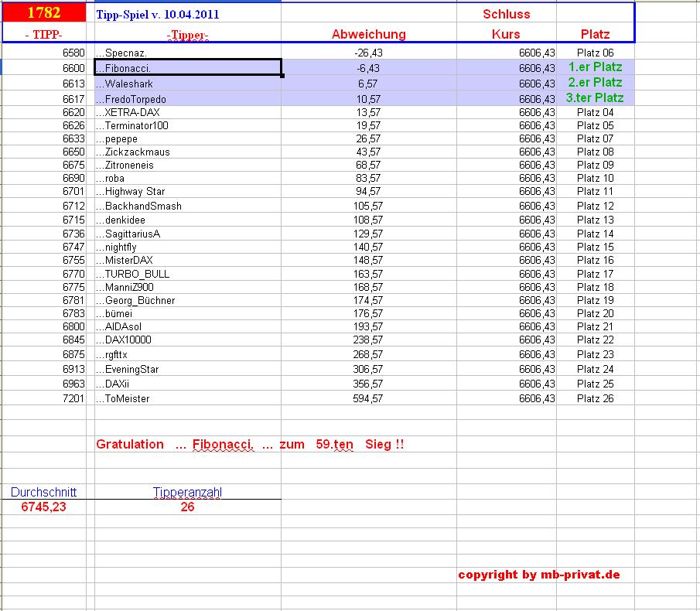This screenshot has width=700, height=611.
Task: Click the '...TURBO_BULL' cell
Action: tap(188, 274)
